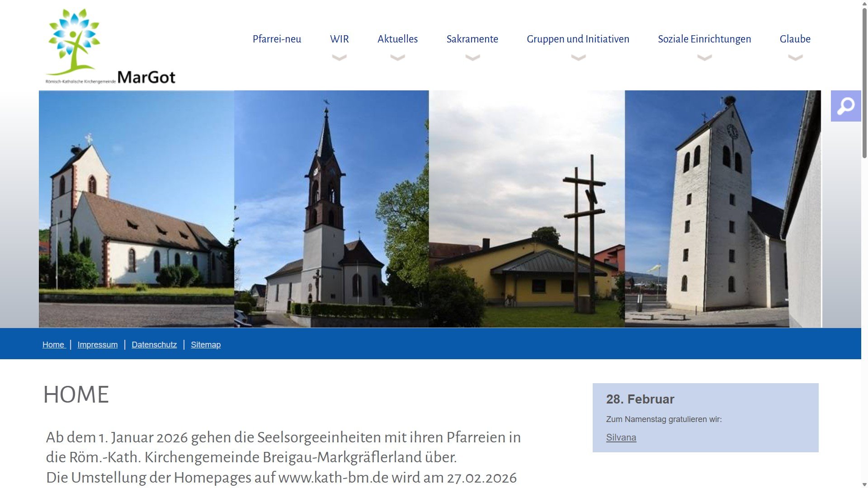Open the Pfarrei-neu menu item
Viewport: 868px width, 488px height.
(x=277, y=39)
